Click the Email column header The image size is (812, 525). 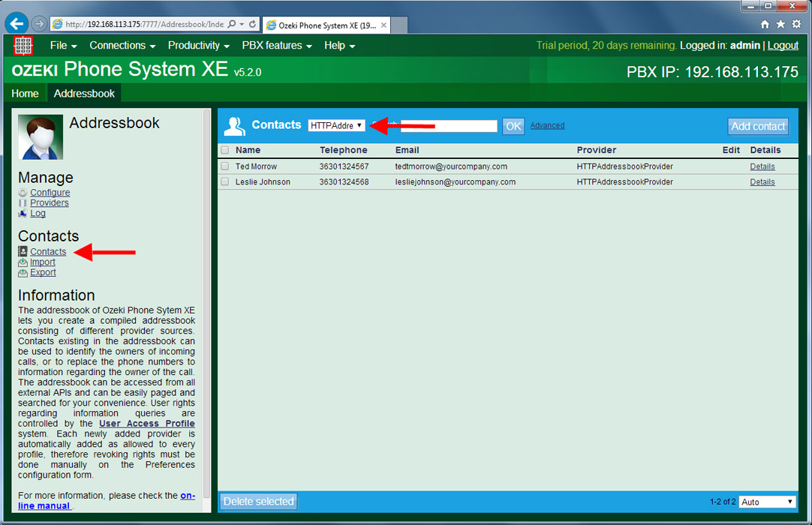pos(407,150)
